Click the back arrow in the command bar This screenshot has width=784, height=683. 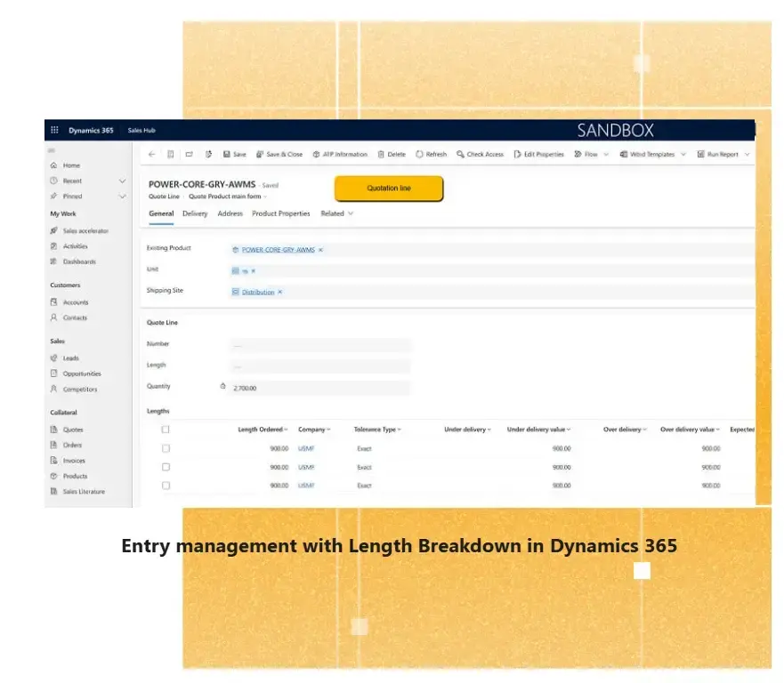click(151, 154)
